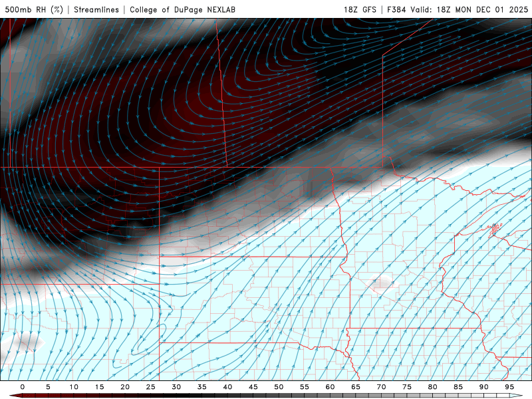This screenshot has width=532, height=399.
Task: Click the 70 label on the RH colorbar
Action: 381,387
